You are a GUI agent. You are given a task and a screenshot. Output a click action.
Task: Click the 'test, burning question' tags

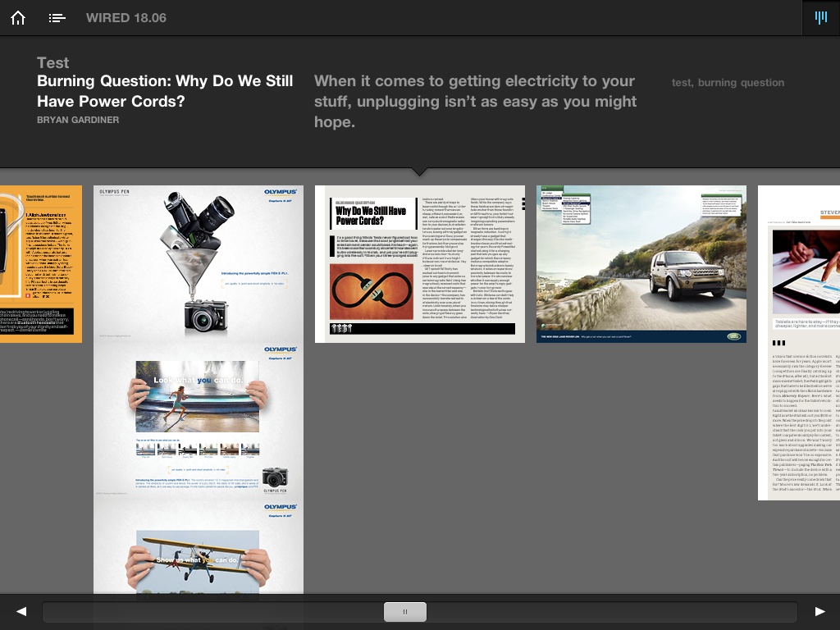[x=728, y=83]
